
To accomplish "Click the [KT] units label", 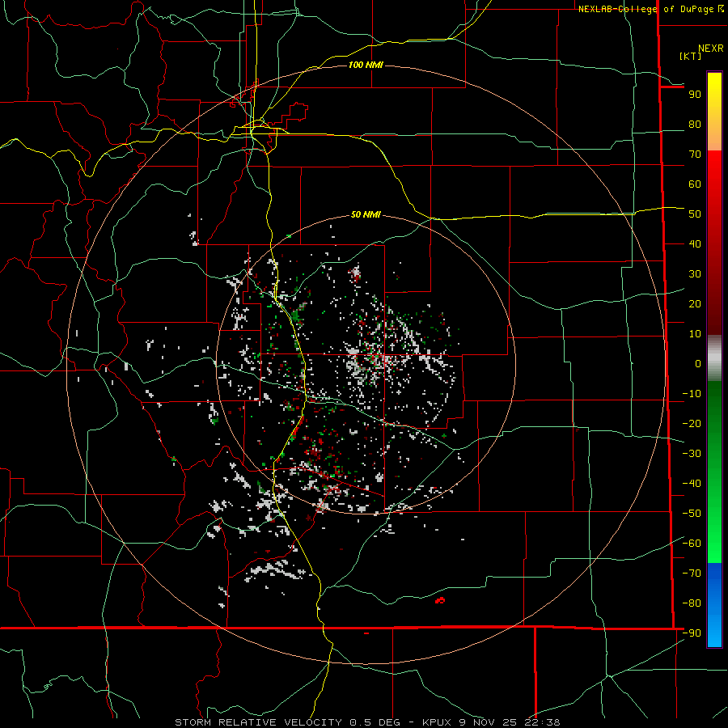I will [691, 56].
